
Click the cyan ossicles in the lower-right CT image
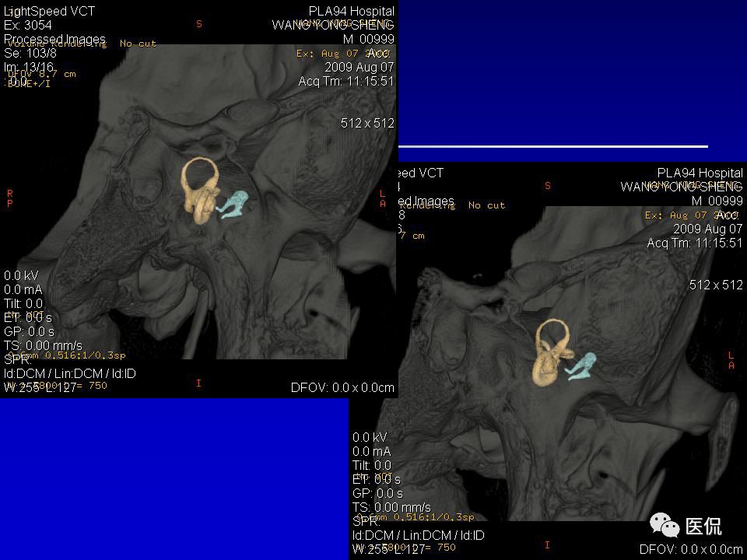[580, 366]
